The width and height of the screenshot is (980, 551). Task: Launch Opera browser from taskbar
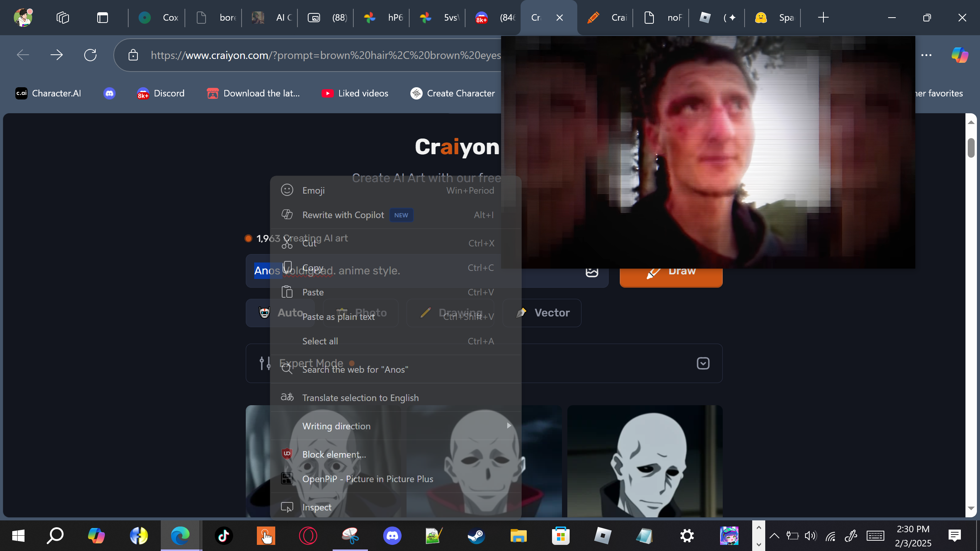tap(308, 536)
